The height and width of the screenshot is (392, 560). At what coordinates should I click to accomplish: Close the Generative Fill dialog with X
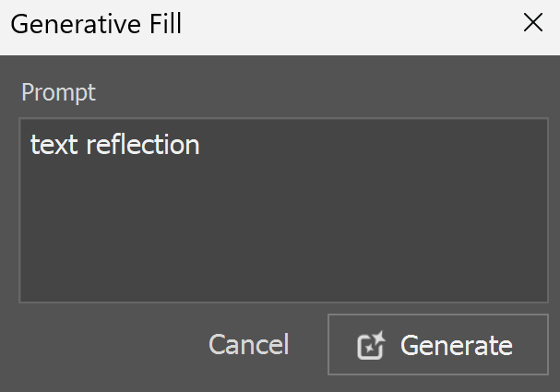[x=533, y=22]
